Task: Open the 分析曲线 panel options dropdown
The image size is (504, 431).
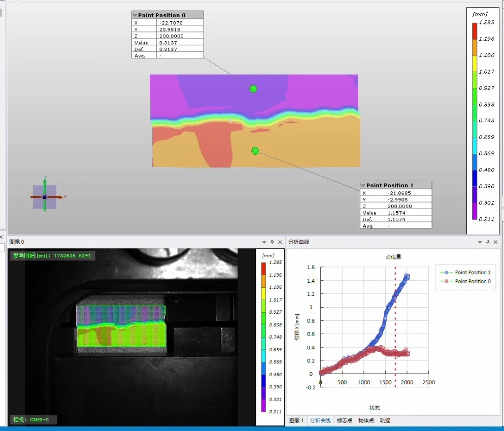Action: (x=480, y=242)
